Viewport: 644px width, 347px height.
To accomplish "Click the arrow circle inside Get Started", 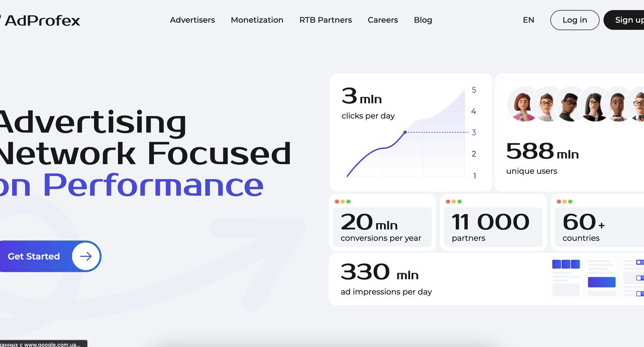I will click(86, 256).
